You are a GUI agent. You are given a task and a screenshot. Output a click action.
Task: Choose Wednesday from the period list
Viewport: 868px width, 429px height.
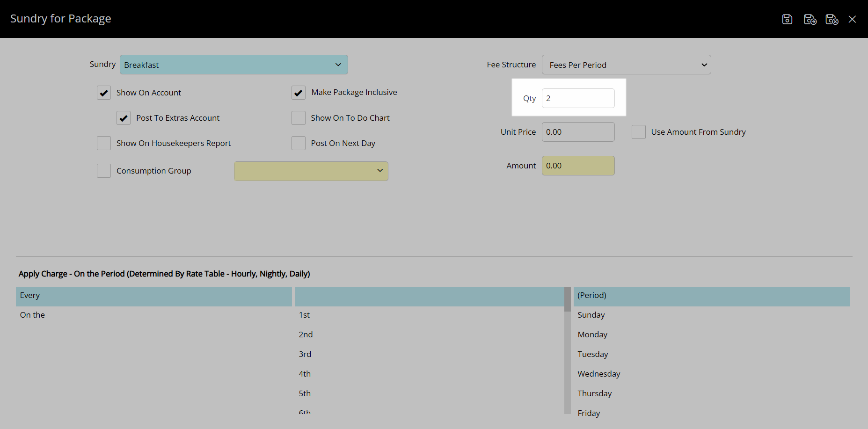pyautogui.click(x=598, y=374)
